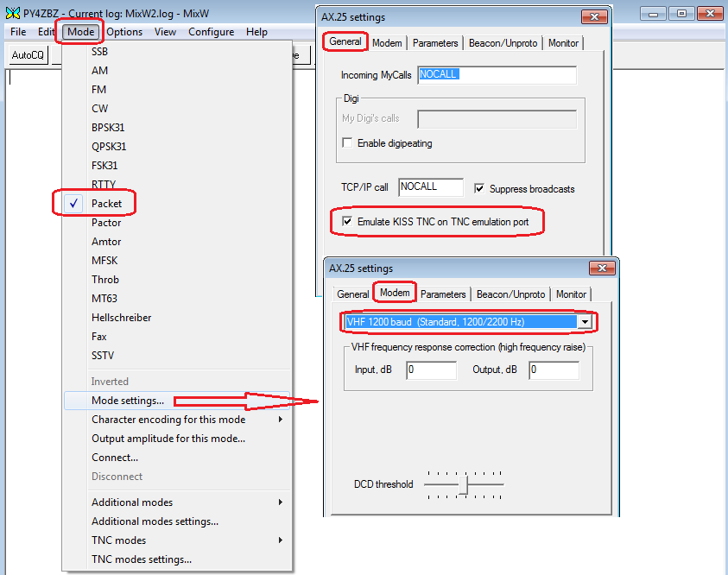Click the DCD threshold slider
Viewport: 728px width, 575px height.
coord(464,485)
